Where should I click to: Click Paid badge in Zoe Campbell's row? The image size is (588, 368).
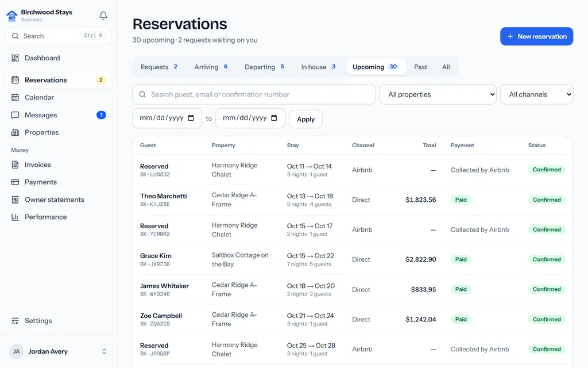click(x=461, y=319)
